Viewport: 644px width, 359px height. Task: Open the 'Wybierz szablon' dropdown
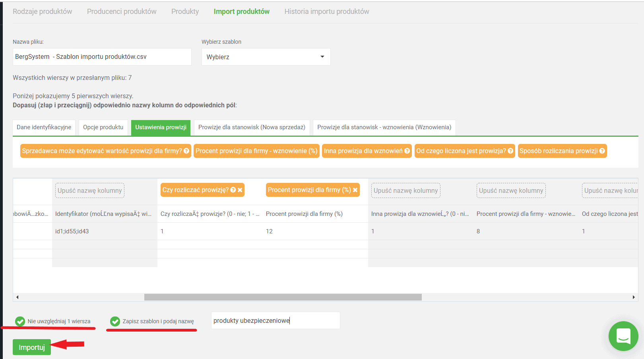266,57
